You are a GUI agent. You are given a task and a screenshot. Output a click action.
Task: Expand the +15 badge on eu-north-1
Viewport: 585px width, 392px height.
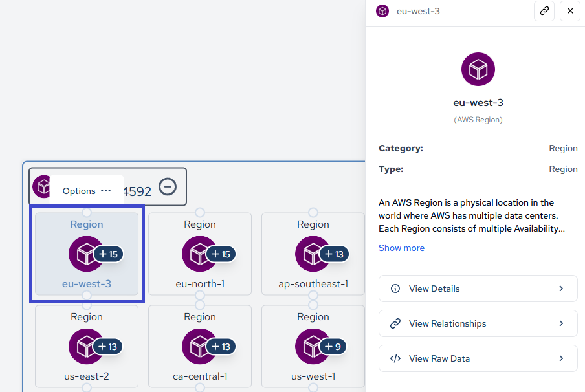pos(221,254)
